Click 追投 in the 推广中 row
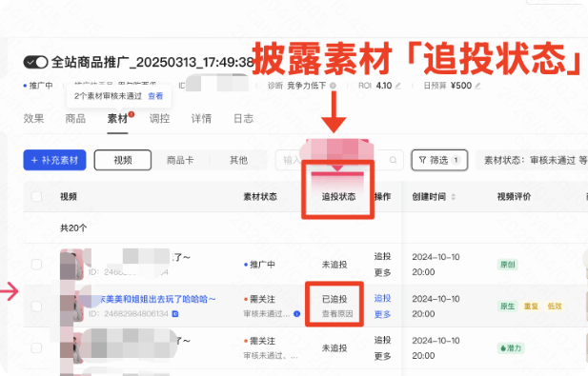Viewport: 588px width, 376px height. point(382,256)
